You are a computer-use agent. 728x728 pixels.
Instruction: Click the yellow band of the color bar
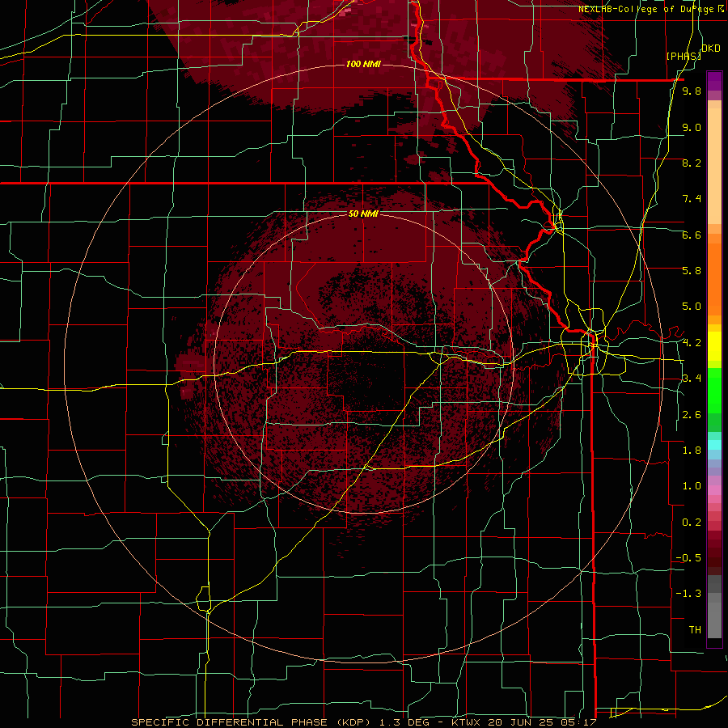click(x=714, y=347)
